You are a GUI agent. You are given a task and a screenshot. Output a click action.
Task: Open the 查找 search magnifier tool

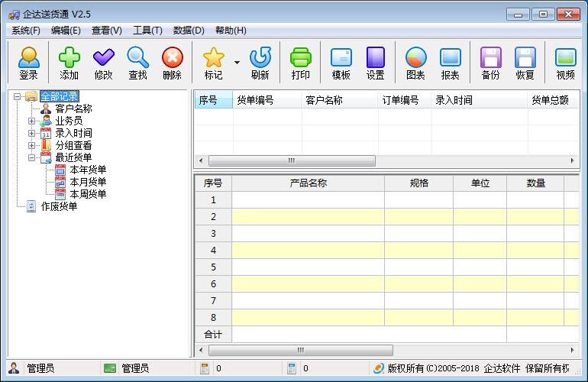pos(137,62)
